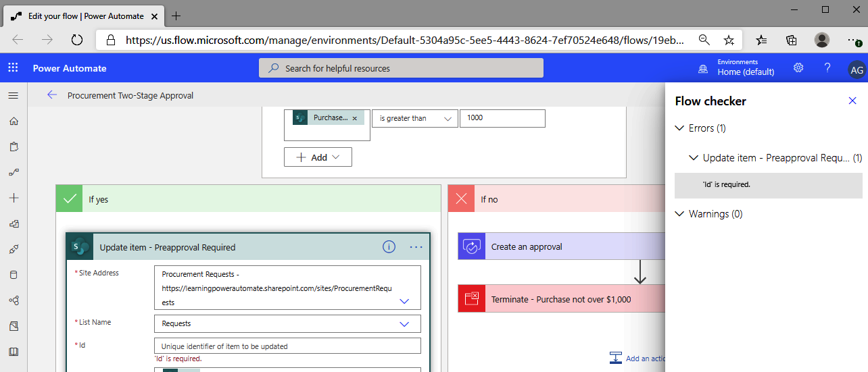Click the 'Id' is required error in checker
This screenshot has width=868, height=372.
tap(769, 184)
